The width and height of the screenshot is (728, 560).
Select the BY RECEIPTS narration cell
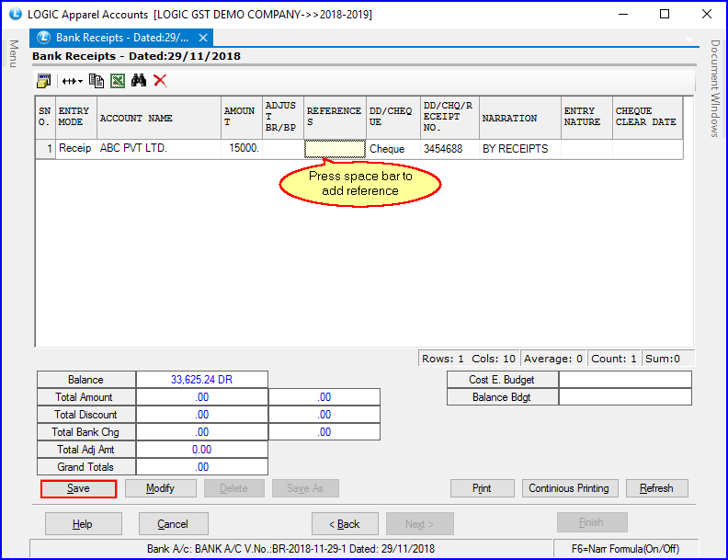(520, 149)
